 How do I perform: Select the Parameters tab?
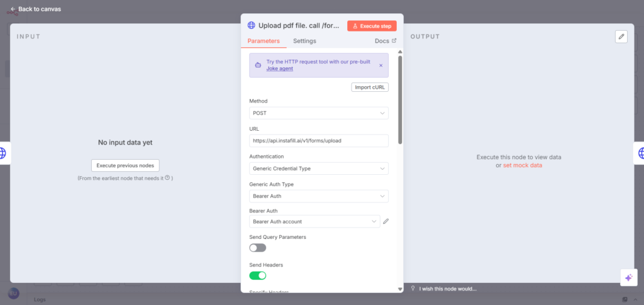(264, 41)
